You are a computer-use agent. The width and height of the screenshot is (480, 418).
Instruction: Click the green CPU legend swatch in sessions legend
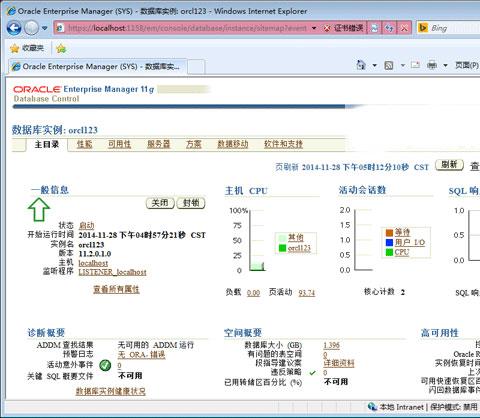[x=389, y=252]
